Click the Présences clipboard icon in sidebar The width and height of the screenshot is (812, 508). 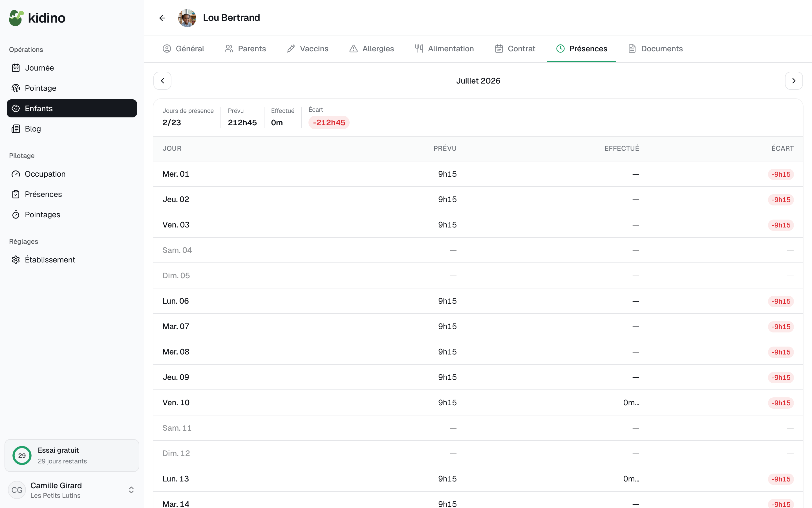pos(16,194)
